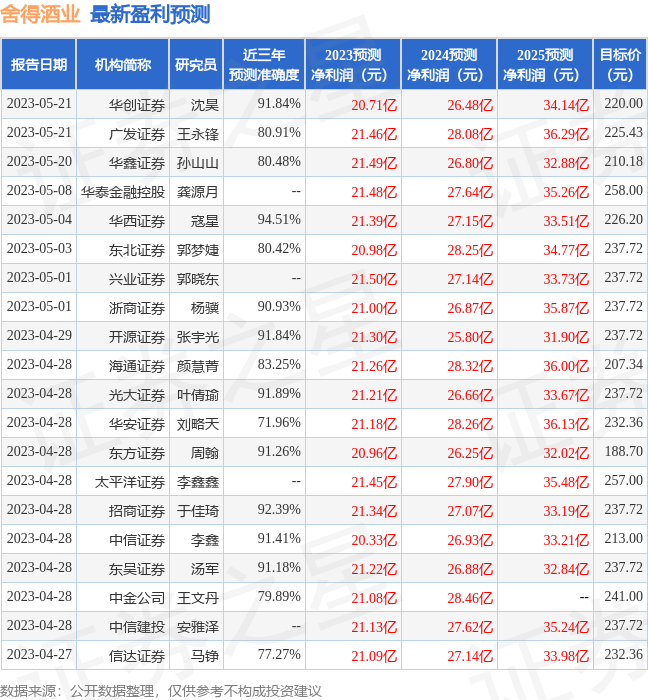Click the 21.50亿 2023 forecast
Screen dimensions: 648x700
374,279
